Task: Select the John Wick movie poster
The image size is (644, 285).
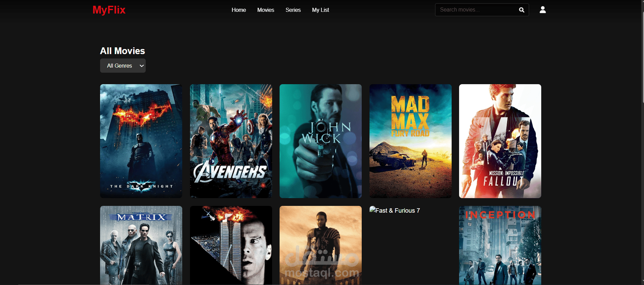Action: [x=320, y=141]
